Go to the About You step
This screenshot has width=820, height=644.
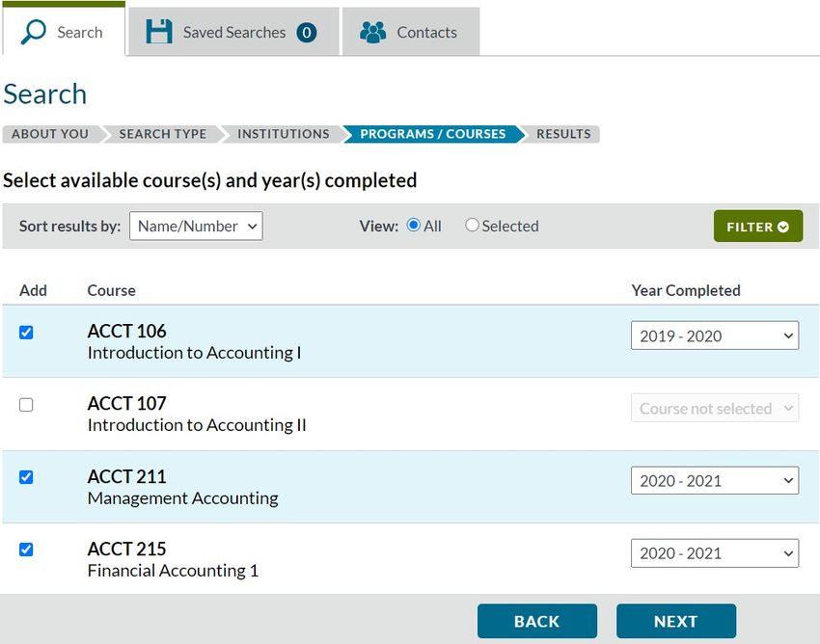point(50,134)
